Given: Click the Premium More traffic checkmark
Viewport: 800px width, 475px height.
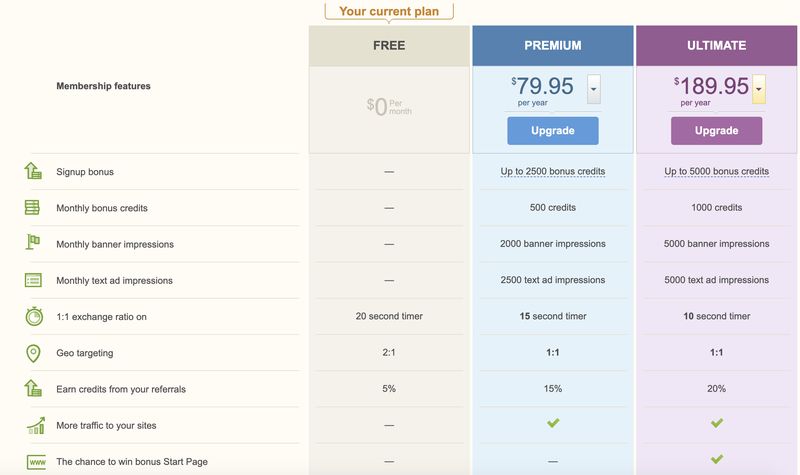Looking at the screenshot, I should pyautogui.click(x=553, y=424).
